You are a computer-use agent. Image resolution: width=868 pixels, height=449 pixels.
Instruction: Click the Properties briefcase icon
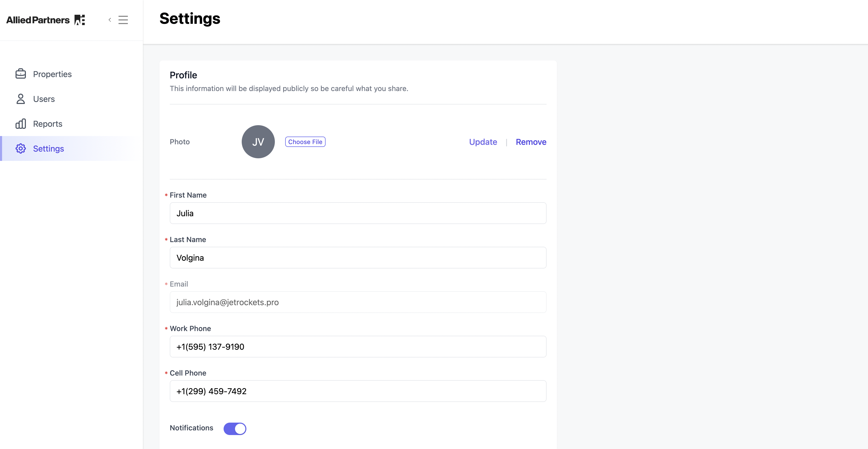click(20, 74)
